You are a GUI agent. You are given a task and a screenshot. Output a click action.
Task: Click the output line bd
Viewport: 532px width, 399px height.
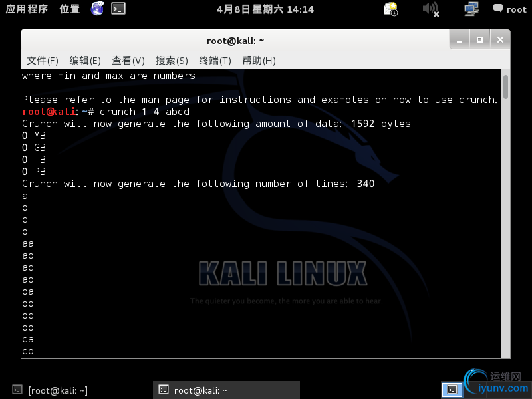tap(28, 327)
